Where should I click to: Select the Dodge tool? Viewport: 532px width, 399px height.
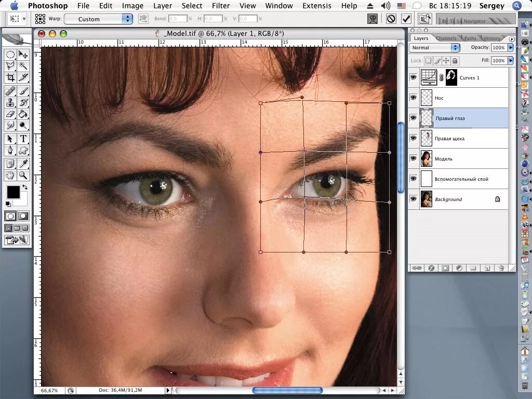(23, 126)
